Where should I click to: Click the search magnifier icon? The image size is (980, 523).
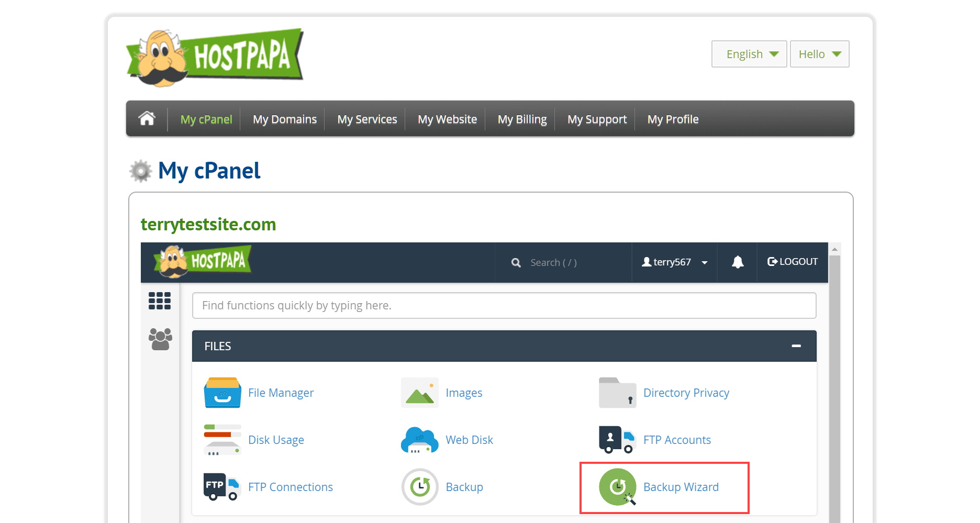pos(516,263)
